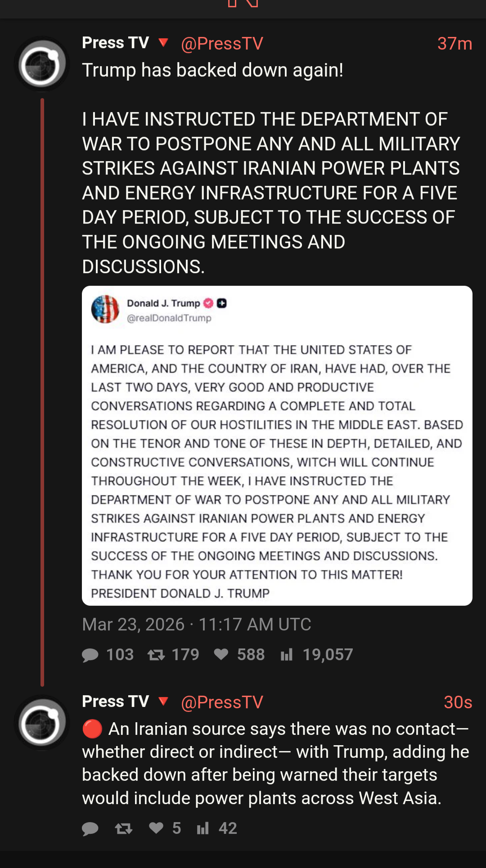Open the 30s timestamp link

click(458, 702)
